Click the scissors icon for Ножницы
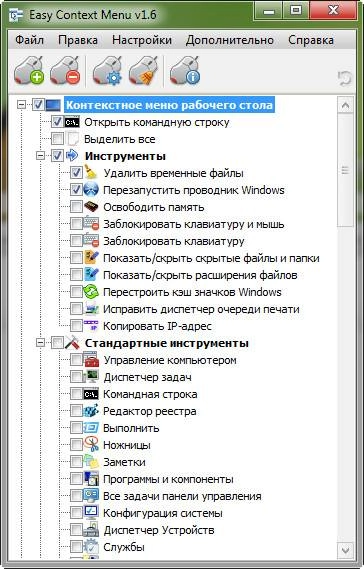 click(x=91, y=445)
